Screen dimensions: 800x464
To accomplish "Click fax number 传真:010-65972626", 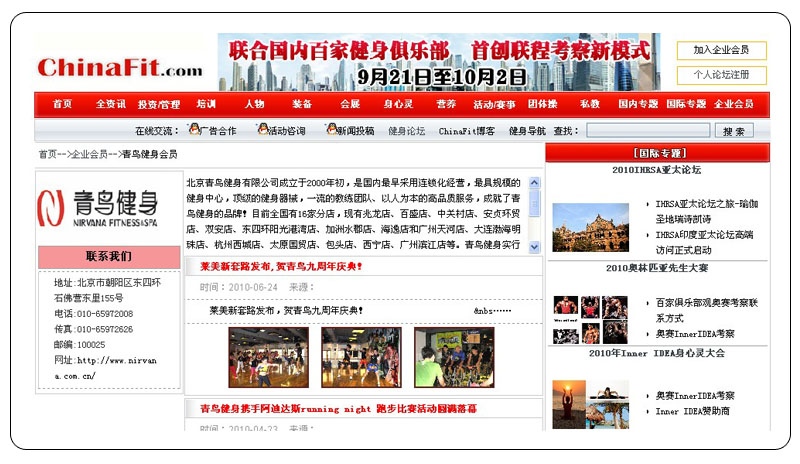I will point(93,329).
